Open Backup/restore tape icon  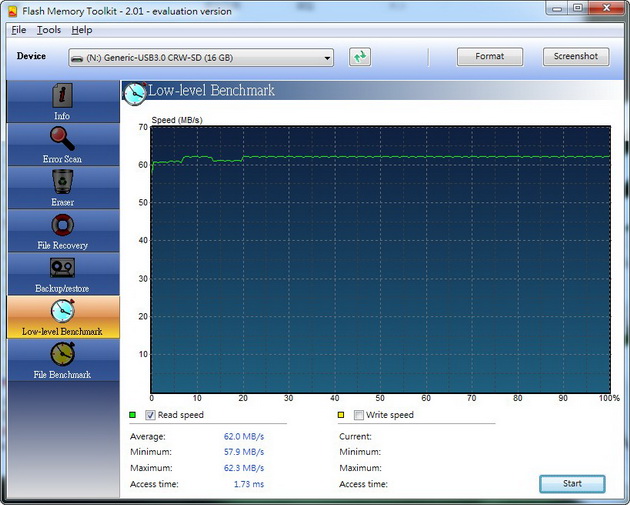[x=62, y=268]
